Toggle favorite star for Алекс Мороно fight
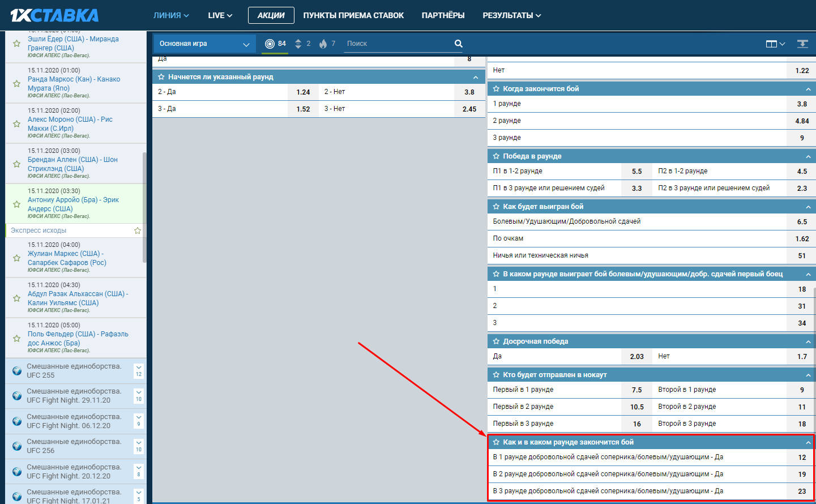This screenshot has width=816, height=504. pyautogui.click(x=17, y=123)
